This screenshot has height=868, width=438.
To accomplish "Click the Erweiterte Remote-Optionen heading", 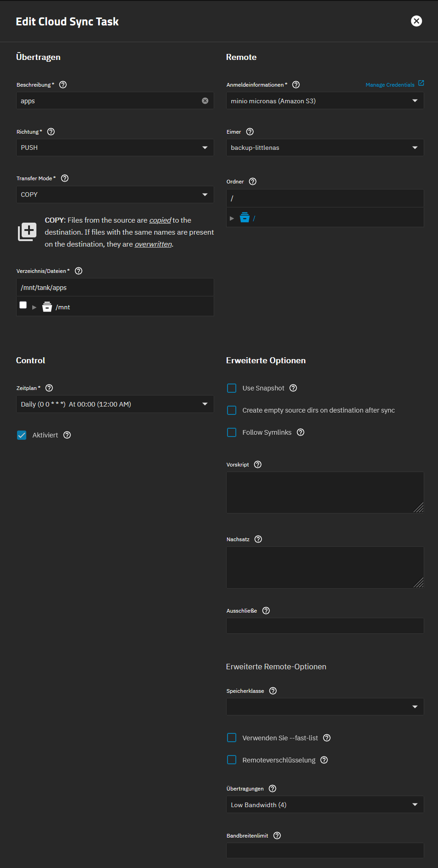I will (x=276, y=667).
